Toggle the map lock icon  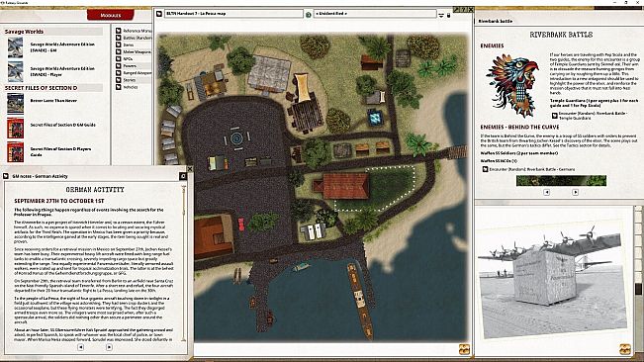pyautogui.click(x=448, y=15)
